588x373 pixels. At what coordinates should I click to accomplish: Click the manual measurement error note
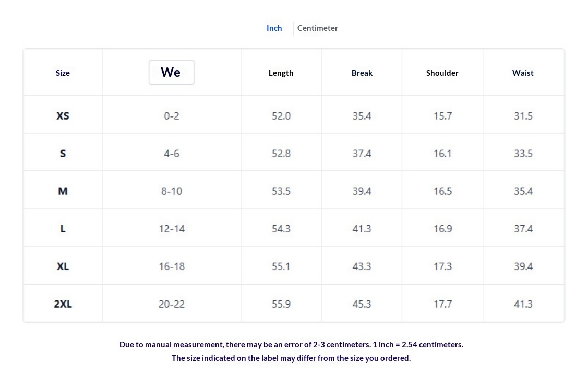[291, 345]
